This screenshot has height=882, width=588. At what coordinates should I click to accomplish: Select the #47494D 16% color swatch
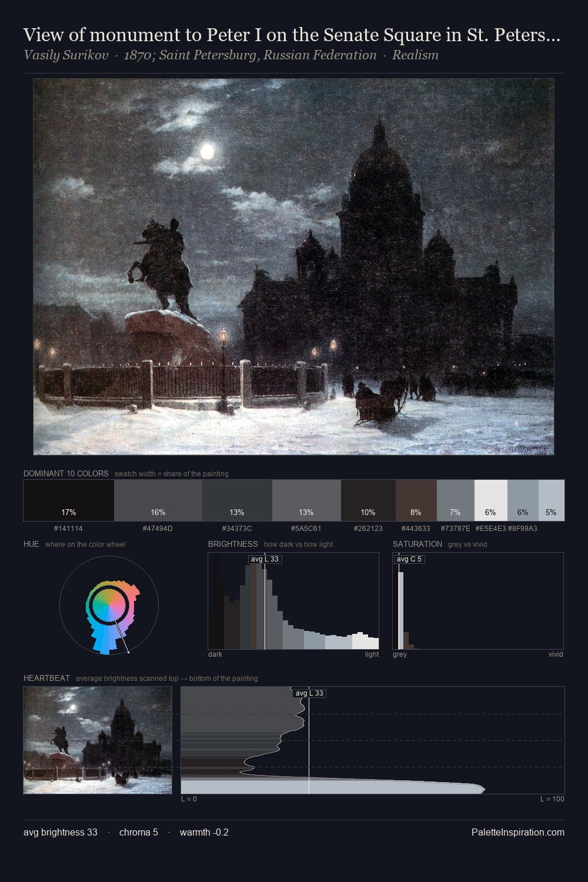(x=158, y=500)
